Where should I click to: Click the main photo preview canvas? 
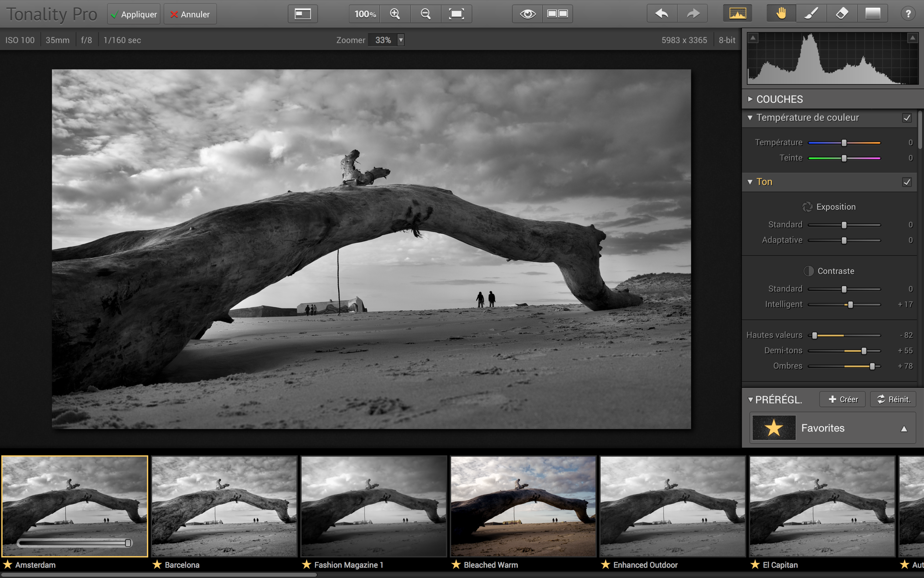click(x=371, y=249)
